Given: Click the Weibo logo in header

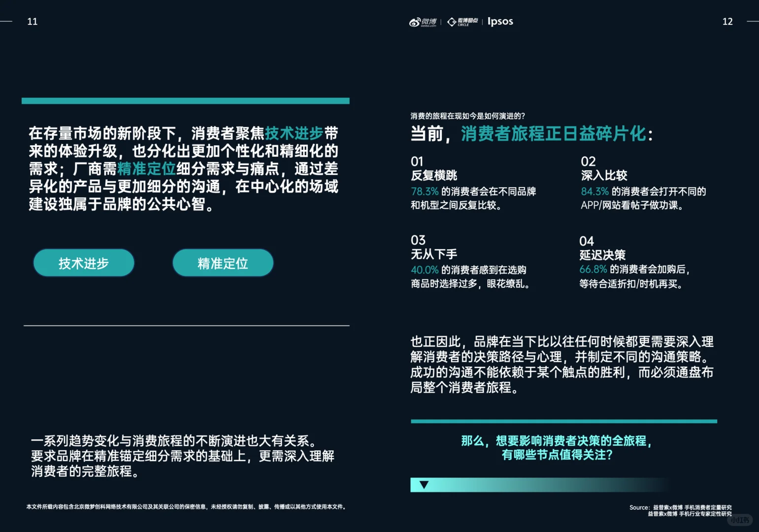Looking at the screenshot, I should 423,22.
